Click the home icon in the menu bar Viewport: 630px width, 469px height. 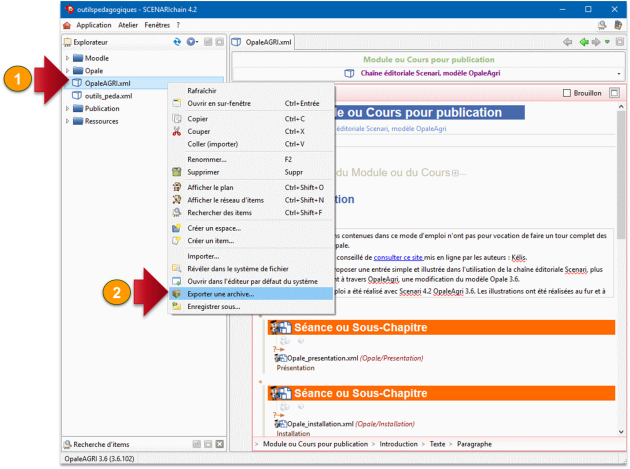(x=67, y=25)
